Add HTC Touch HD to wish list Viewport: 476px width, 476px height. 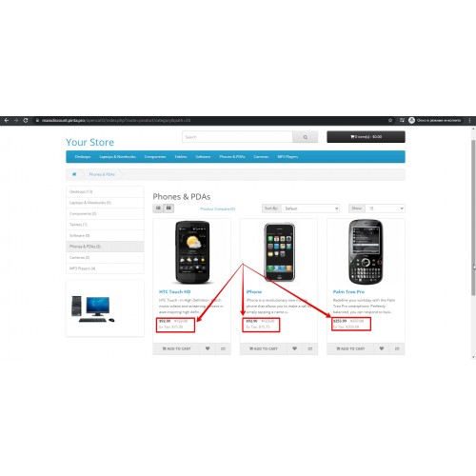[208, 348]
